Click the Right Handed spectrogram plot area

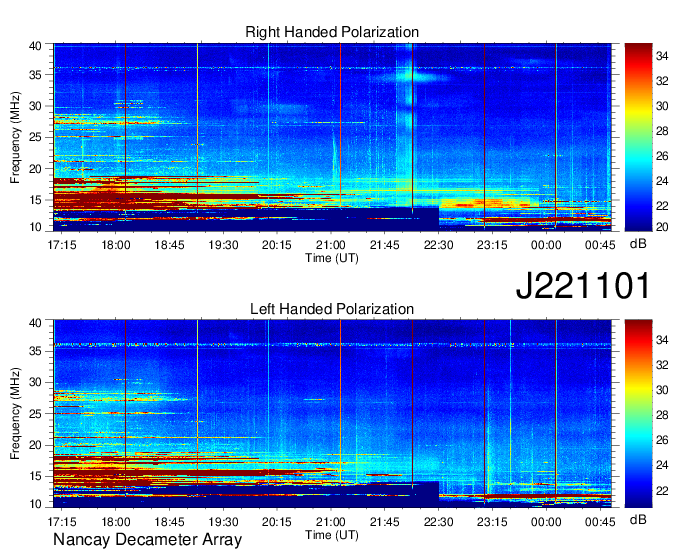coord(332,137)
